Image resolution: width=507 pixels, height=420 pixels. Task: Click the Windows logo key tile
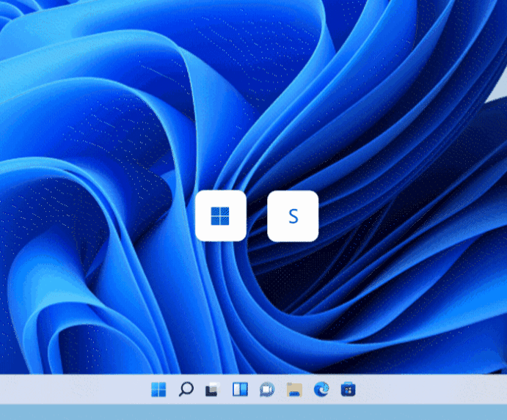[x=221, y=215]
